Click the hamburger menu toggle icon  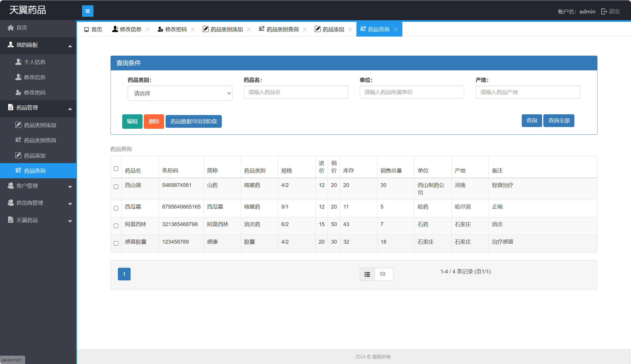pyautogui.click(x=88, y=11)
